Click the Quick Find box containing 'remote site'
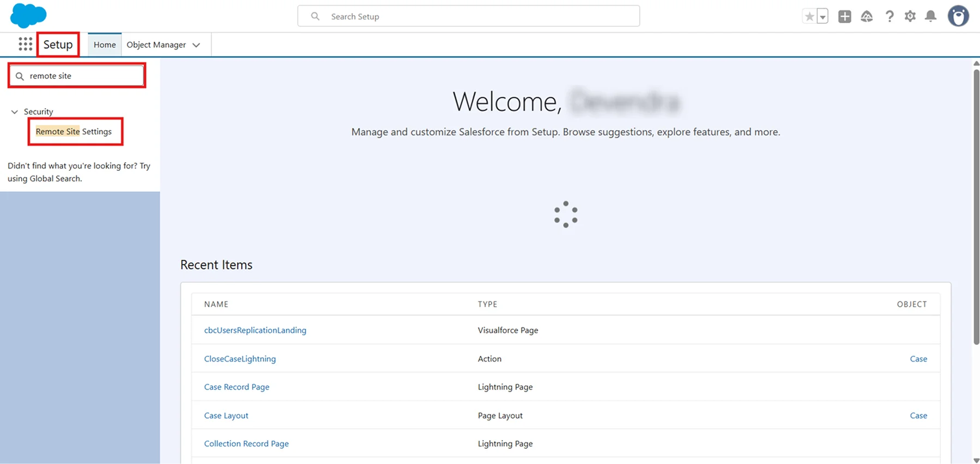This screenshot has width=980, height=464. 77,76
